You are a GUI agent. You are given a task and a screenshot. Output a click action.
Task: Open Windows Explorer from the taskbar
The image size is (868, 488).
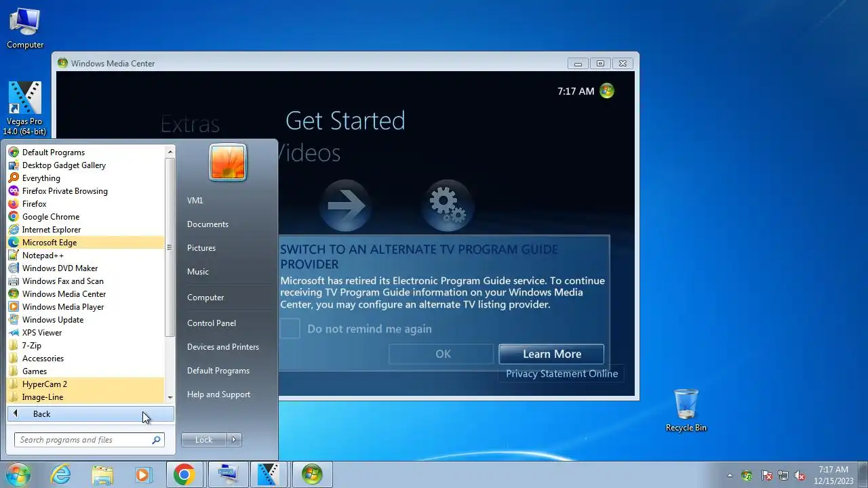tap(102, 474)
